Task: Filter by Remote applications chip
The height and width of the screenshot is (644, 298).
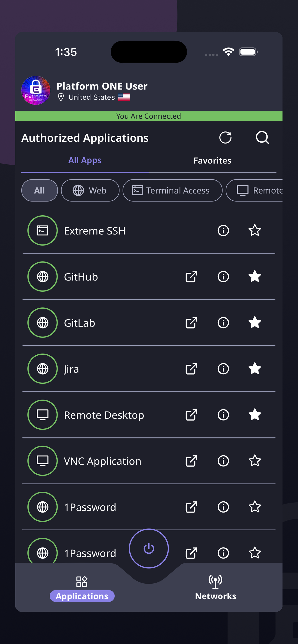Action: point(254,190)
